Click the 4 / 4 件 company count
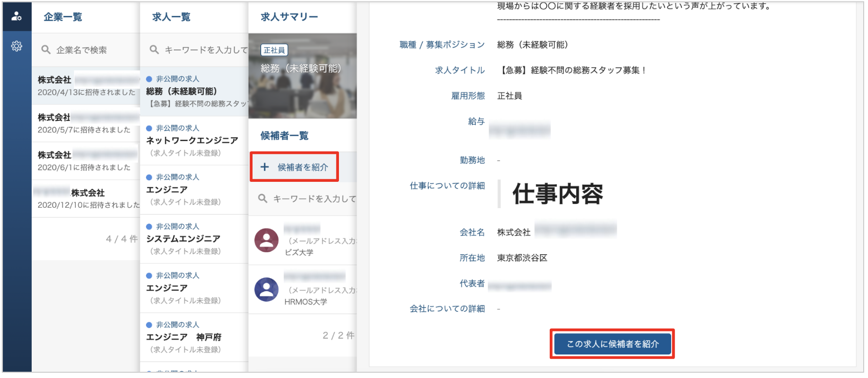Image resolution: width=868 pixels, height=378 pixels. (x=122, y=238)
